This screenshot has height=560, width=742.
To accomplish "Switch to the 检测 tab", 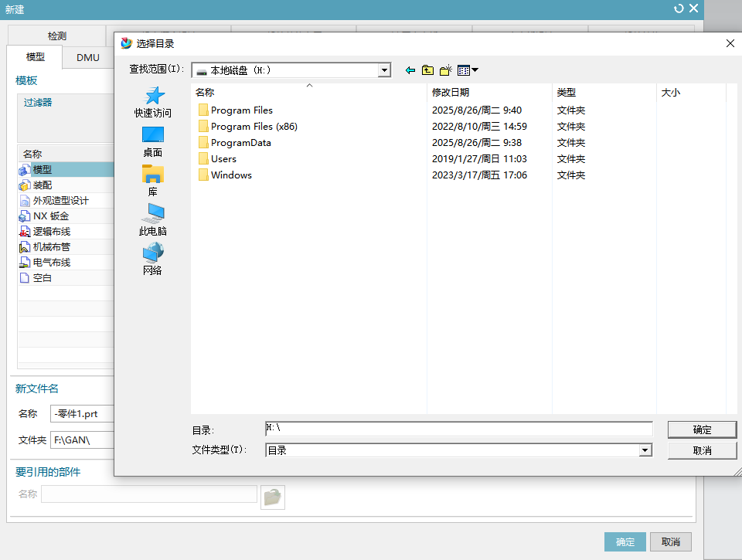I will click(56, 36).
